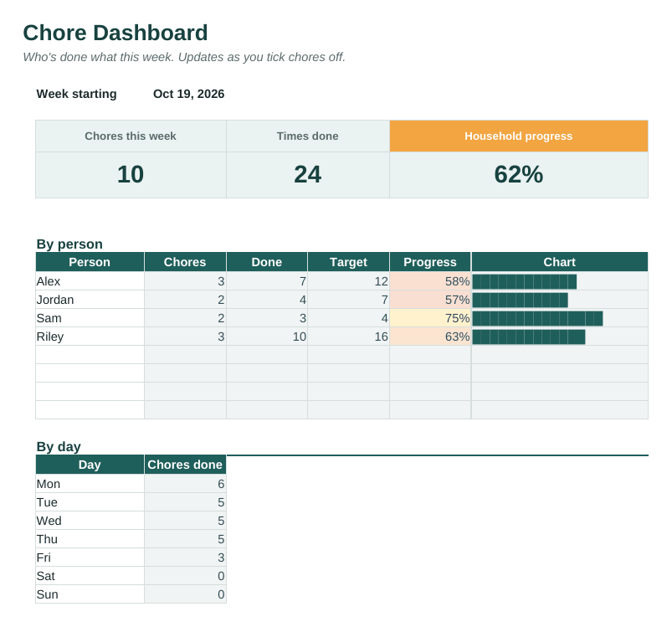Select the Alex name cell
The width and height of the screenshot is (672, 627).
[90, 281]
